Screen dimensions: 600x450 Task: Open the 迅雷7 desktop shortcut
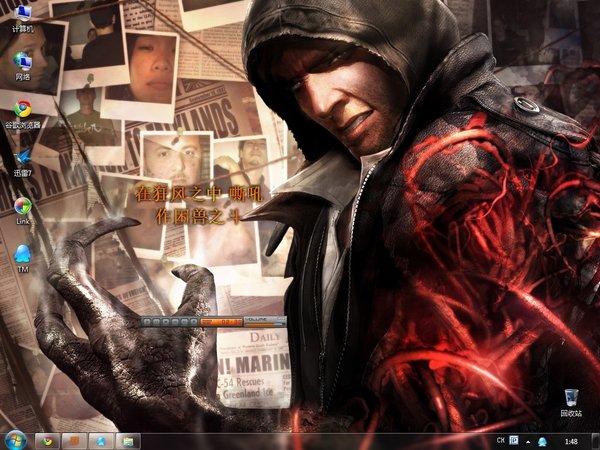[x=23, y=163]
